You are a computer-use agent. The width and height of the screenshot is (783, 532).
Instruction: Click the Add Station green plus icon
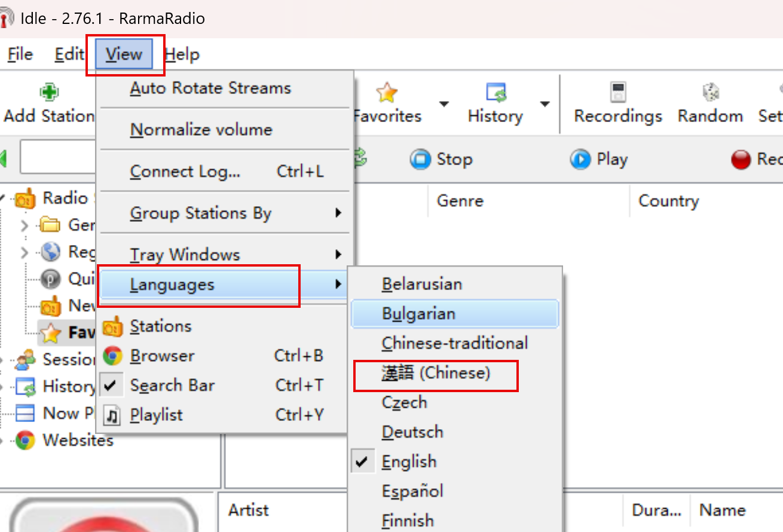49,92
